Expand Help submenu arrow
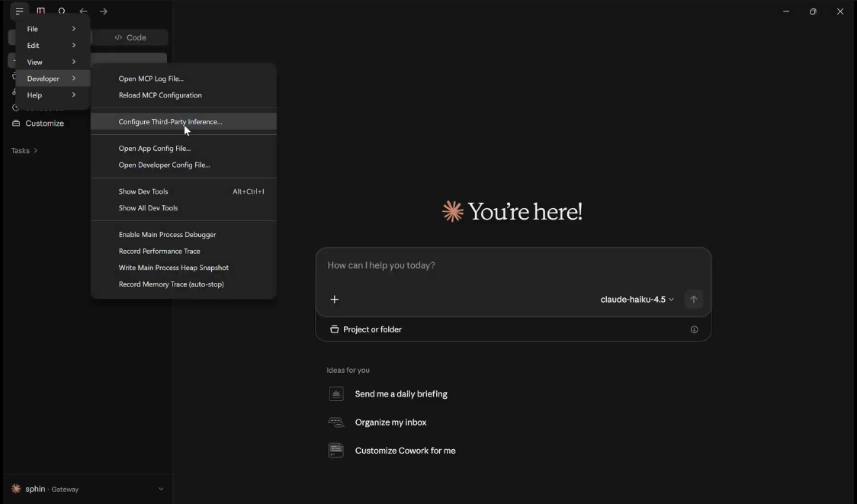The height and width of the screenshot is (504, 857). point(74,95)
